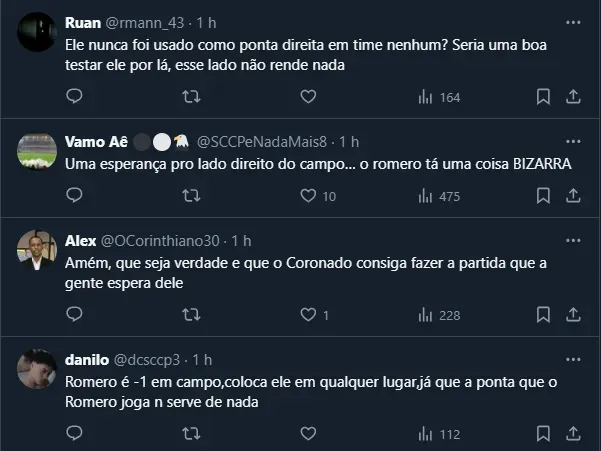Open more options on Vamo Aê's tweet
This screenshot has width=601, height=451.
tap(573, 141)
